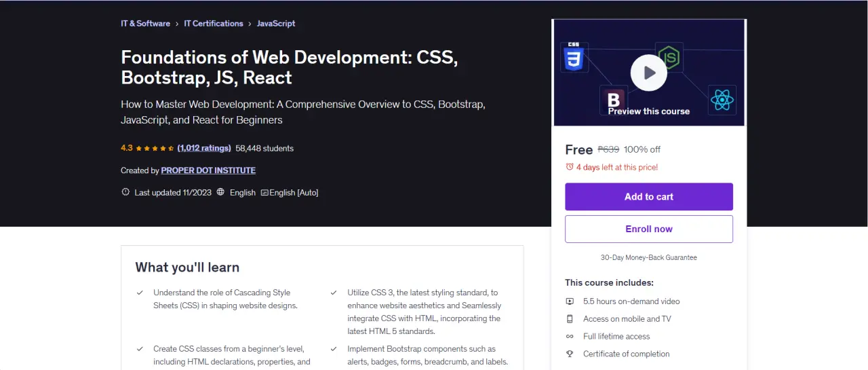The image size is (868, 370).
Task: Click the alarm clock icon near price deadline
Action: [x=570, y=167]
